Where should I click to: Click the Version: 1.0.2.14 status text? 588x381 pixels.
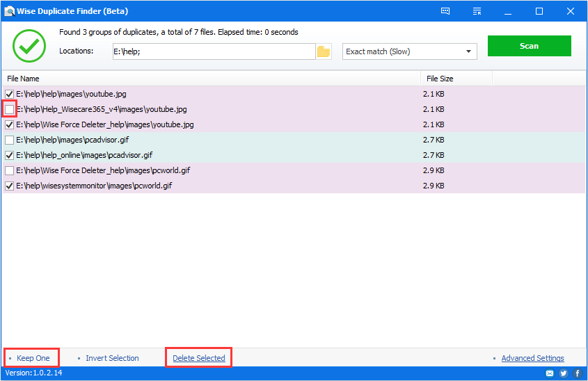pos(34,373)
